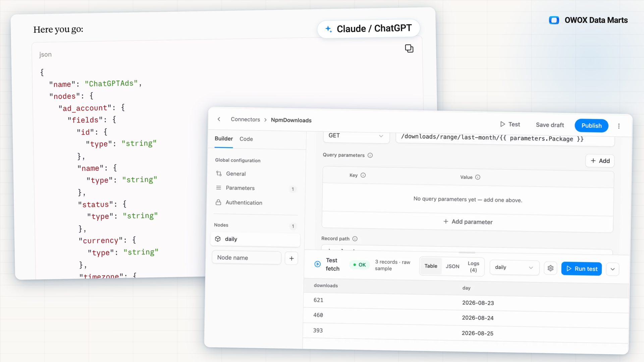The height and width of the screenshot is (362, 644).
Task: Select the 2026-08-23 day cell
Action: point(478,303)
